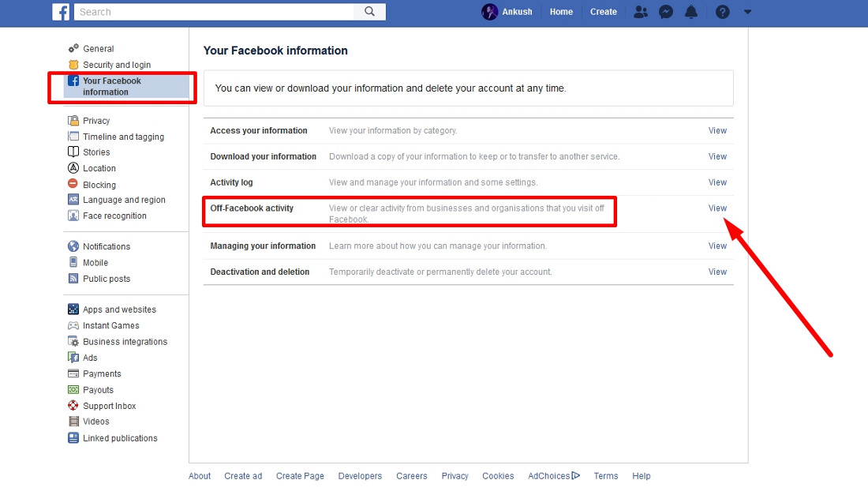Click the Careers footer link
Screen dimensions: 868x495
point(411,475)
